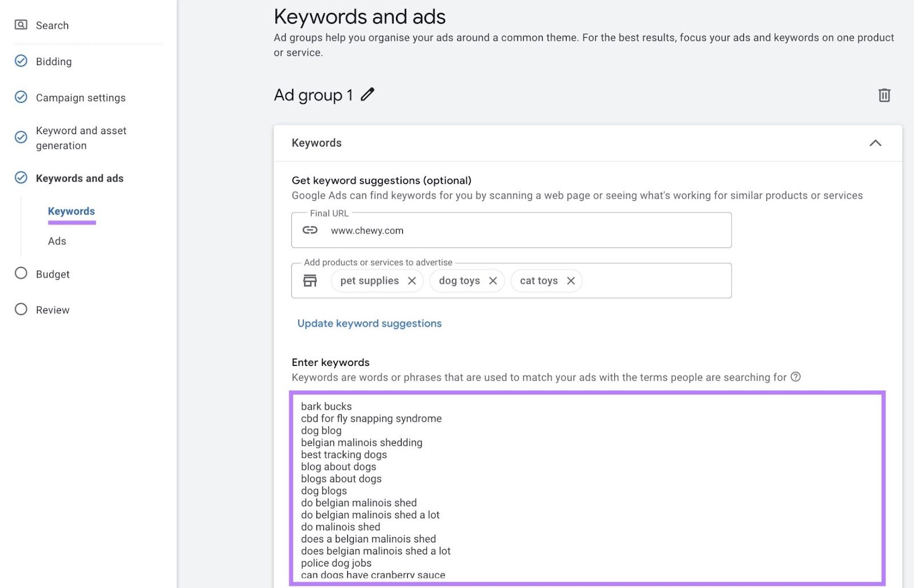This screenshot has height=588, width=914.
Task: Switch to the Ads tab
Action: 57,241
